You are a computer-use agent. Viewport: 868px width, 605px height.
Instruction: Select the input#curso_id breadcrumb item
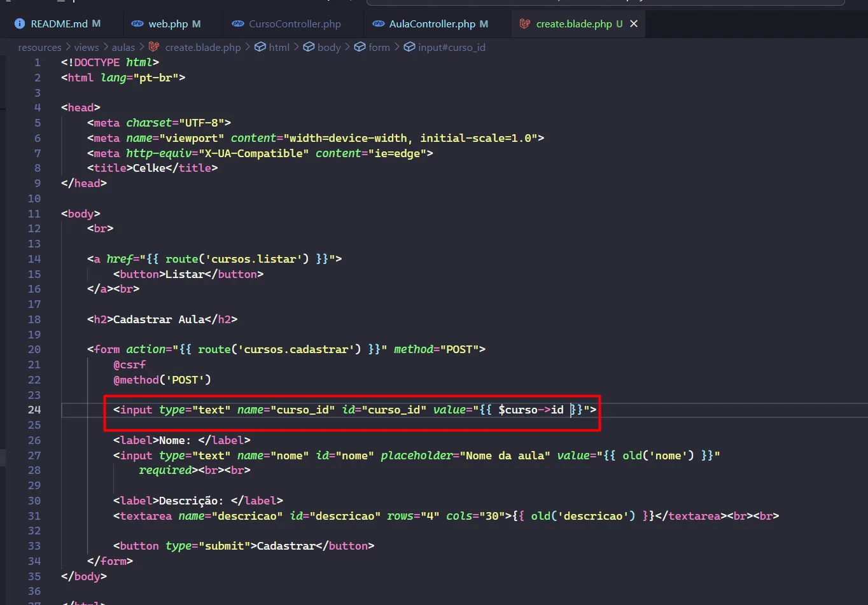(451, 47)
